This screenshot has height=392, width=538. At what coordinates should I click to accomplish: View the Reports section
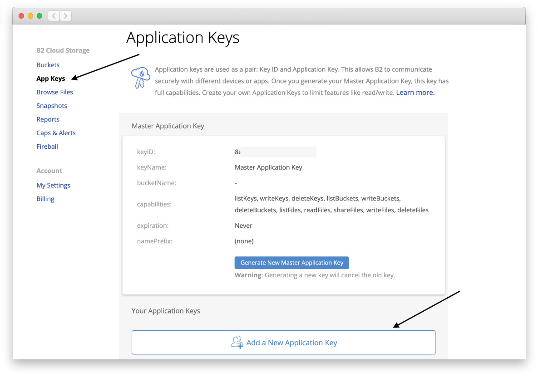pos(48,119)
